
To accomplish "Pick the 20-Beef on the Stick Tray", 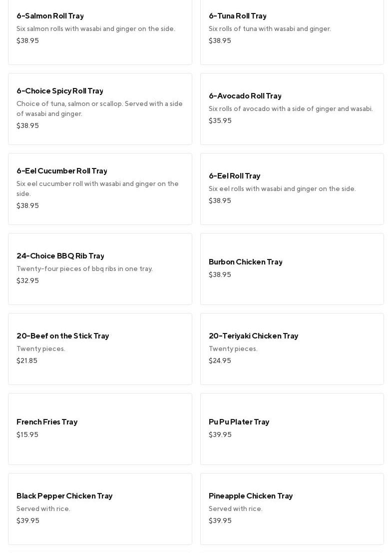I will (x=63, y=336).
